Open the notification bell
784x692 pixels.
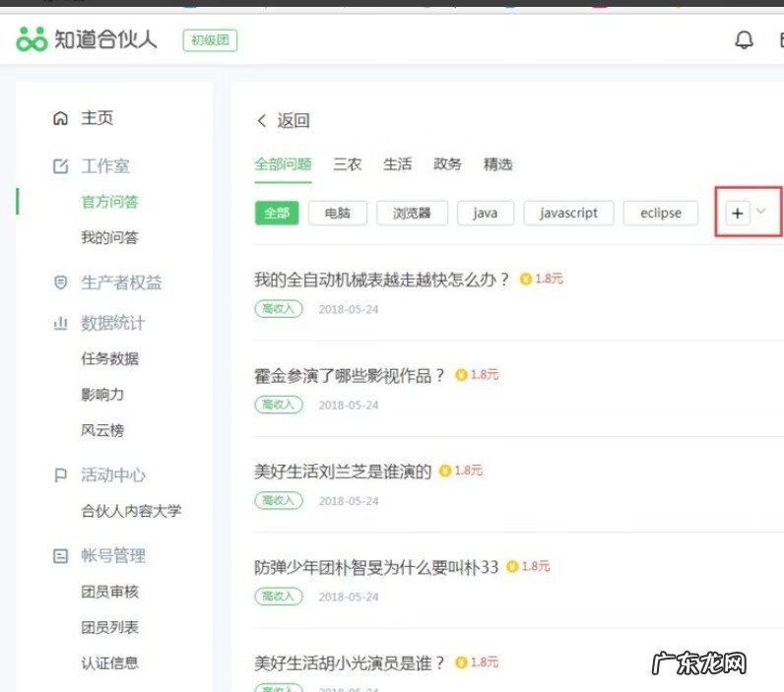(x=744, y=40)
